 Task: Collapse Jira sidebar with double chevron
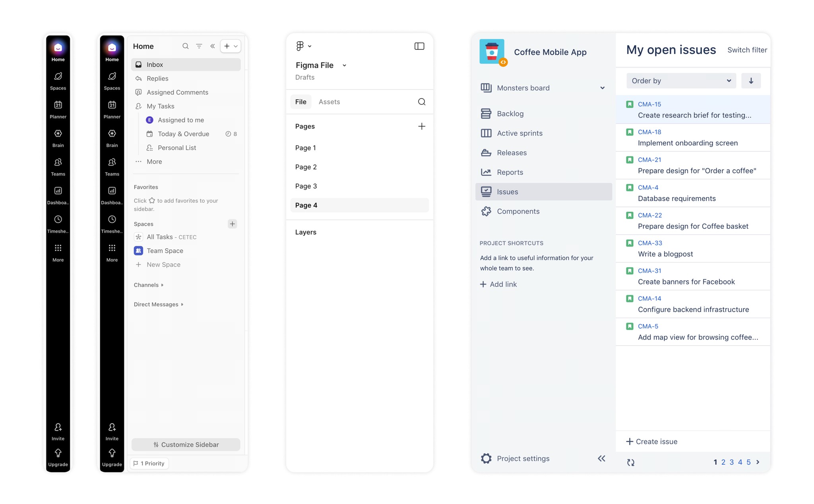[601, 458]
